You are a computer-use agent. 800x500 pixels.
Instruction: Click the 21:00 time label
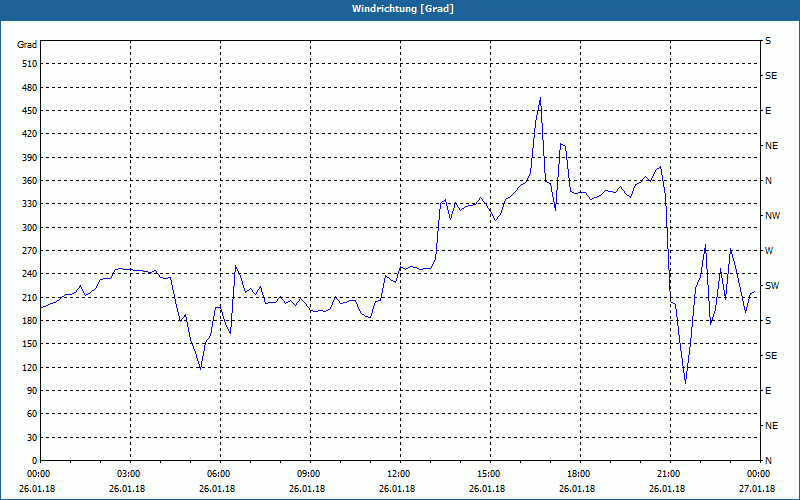click(670, 474)
